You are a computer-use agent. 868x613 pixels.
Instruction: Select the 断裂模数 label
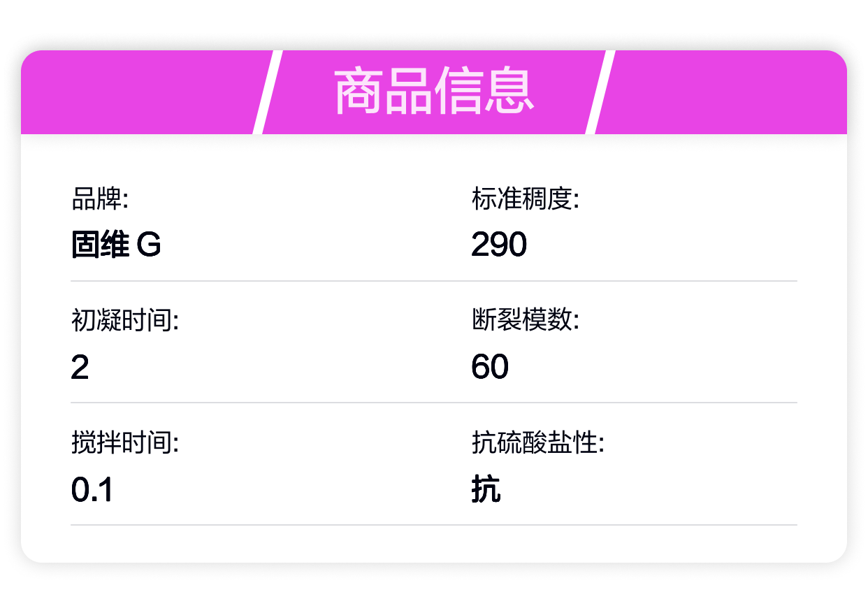[x=526, y=321]
